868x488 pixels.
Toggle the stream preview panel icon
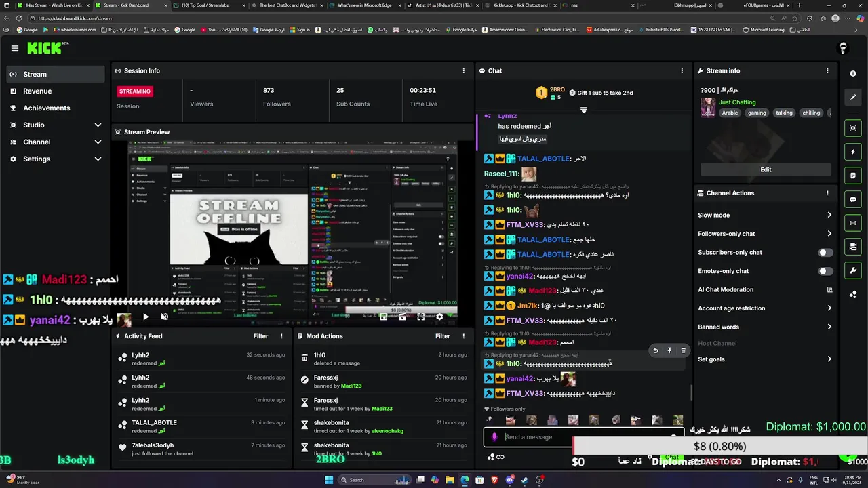pos(853,128)
